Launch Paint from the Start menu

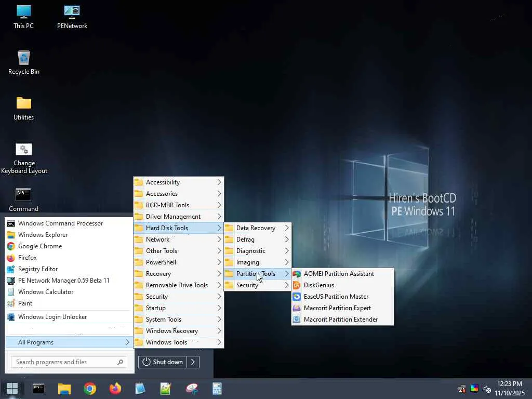[x=69, y=303]
